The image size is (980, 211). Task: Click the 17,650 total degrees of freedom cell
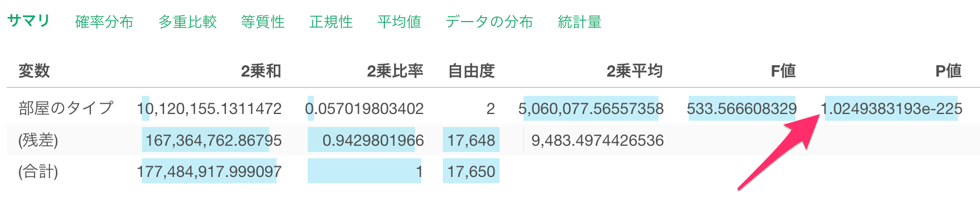tap(471, 171)
